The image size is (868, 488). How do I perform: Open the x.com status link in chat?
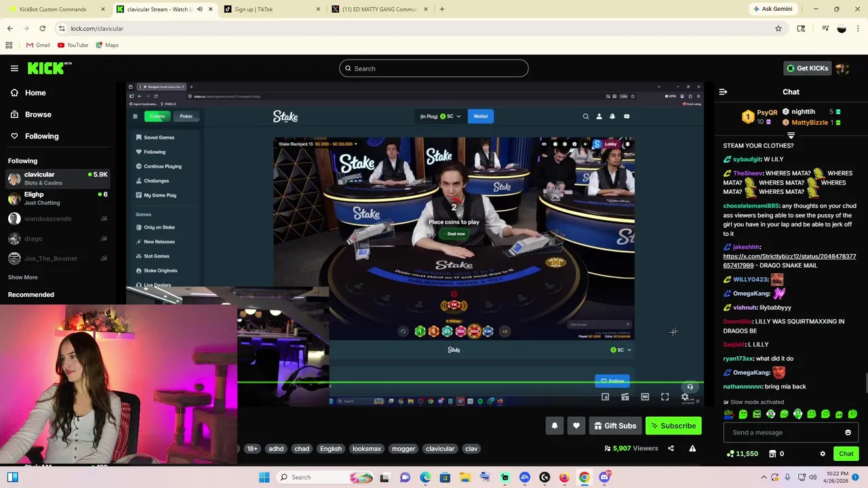click(x=789, y=261)
